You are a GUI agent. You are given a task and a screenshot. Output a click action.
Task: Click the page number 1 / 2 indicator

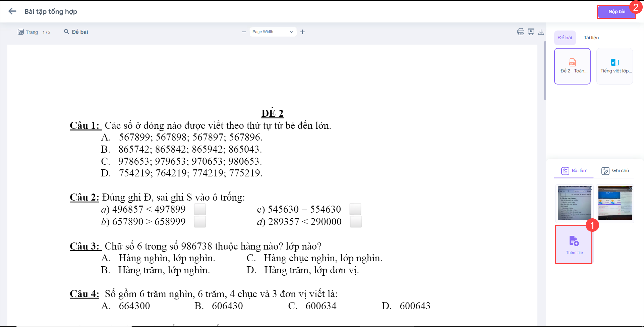[47, 32]
